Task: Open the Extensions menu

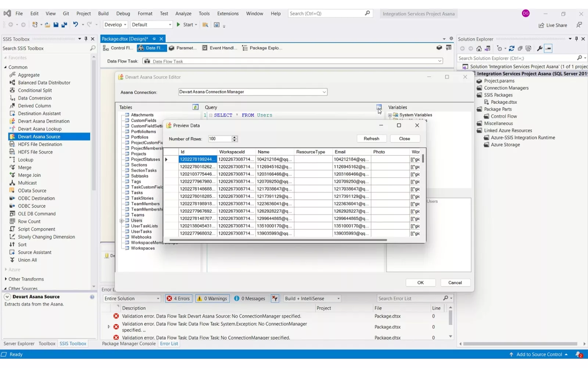Action: [227, 14]
